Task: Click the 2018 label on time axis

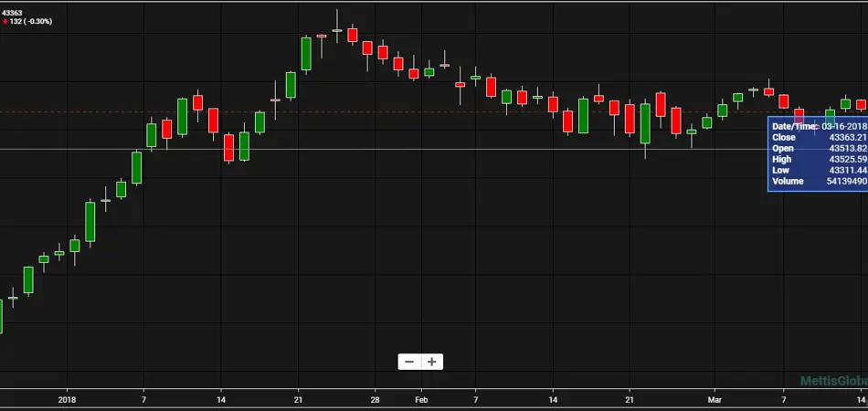Action: [66, 399]
